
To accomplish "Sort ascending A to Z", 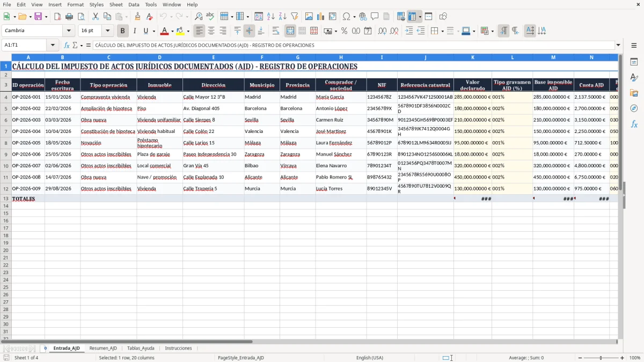I will click(271, 17).
